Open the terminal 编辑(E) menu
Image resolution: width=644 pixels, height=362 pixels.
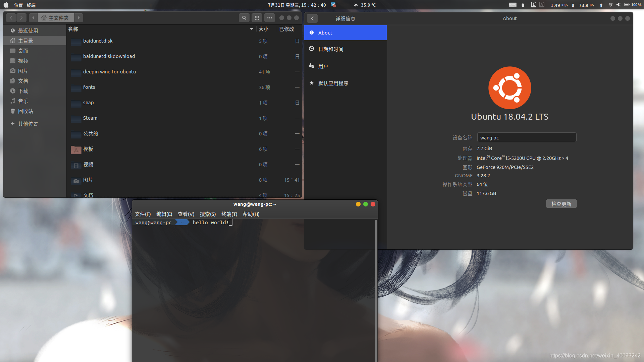(164, 214)
